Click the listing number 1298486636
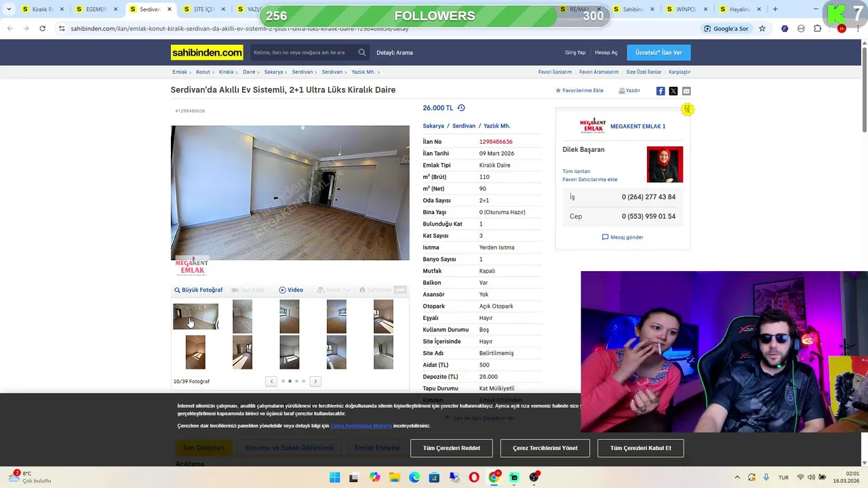Image resolution: width=868 pixels, height=488 pixels. (x=496, y=142)
